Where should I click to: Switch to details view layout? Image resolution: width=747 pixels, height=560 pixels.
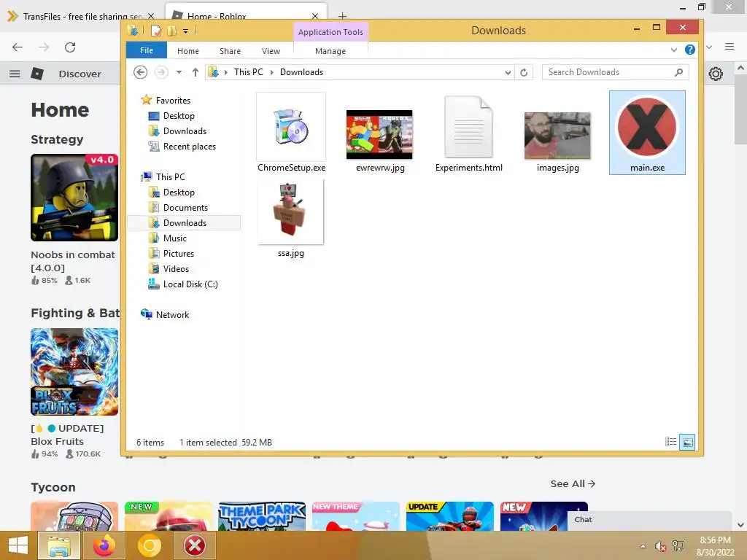(671, 442)
